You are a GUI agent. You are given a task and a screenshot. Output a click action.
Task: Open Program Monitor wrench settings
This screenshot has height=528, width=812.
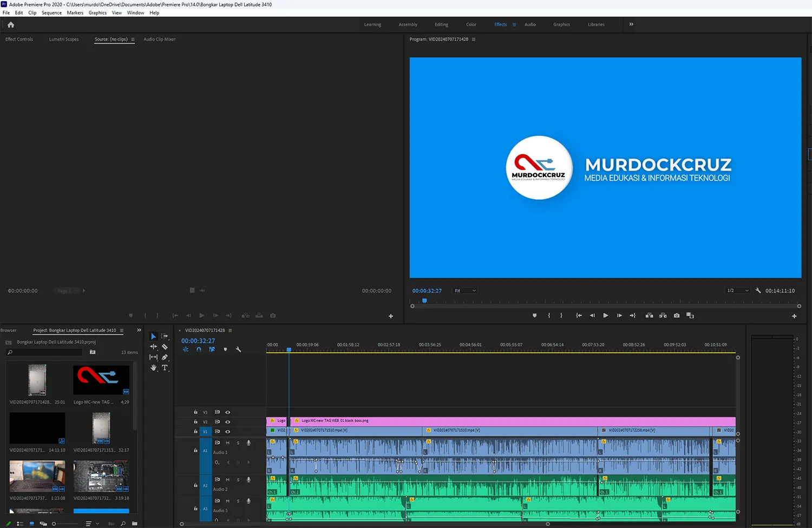(758, 291)
